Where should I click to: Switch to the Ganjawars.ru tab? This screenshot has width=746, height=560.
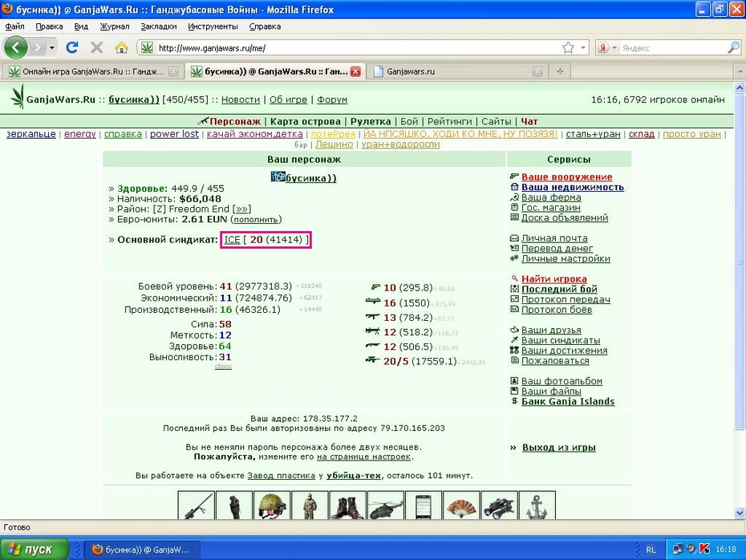click(x=456, y=71)
